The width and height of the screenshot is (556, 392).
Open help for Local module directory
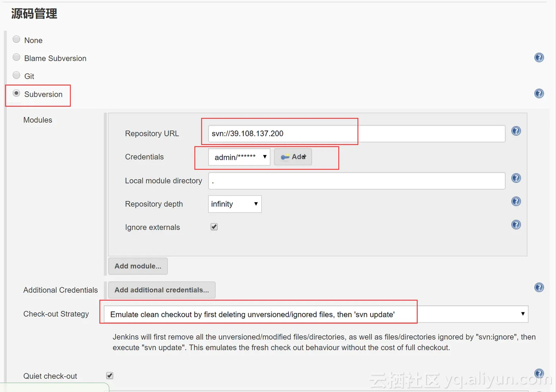pyautogui.click(x=516, y=178)
